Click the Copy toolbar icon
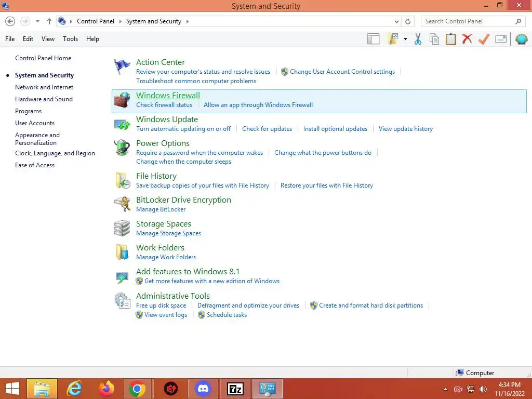 [x=434, y=39]
